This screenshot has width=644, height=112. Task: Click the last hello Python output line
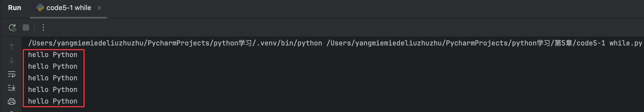(x=53, y=101)
